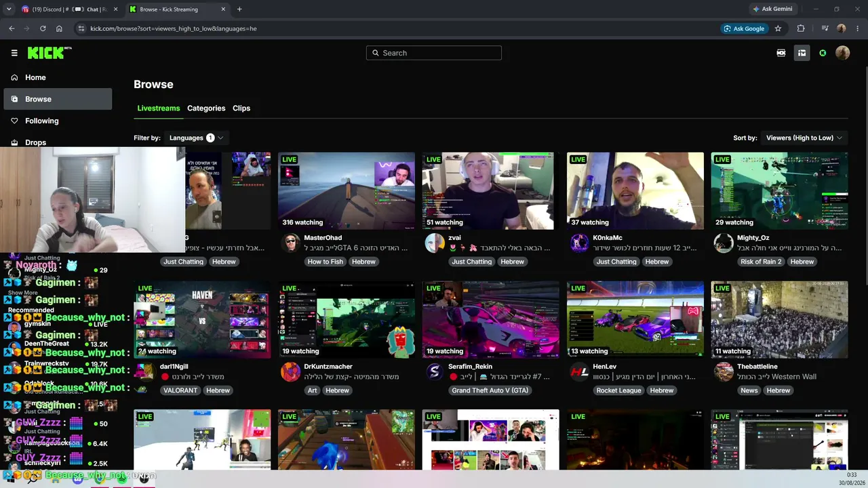Switch to the Categories tab
The width and height of the screenshot is (868, 488).
206,108
